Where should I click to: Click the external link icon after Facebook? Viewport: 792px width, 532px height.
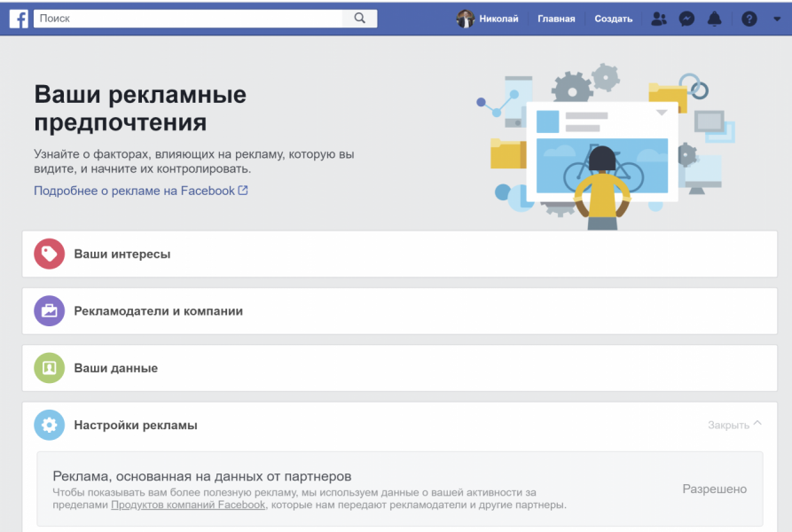[x=243, y=191]
